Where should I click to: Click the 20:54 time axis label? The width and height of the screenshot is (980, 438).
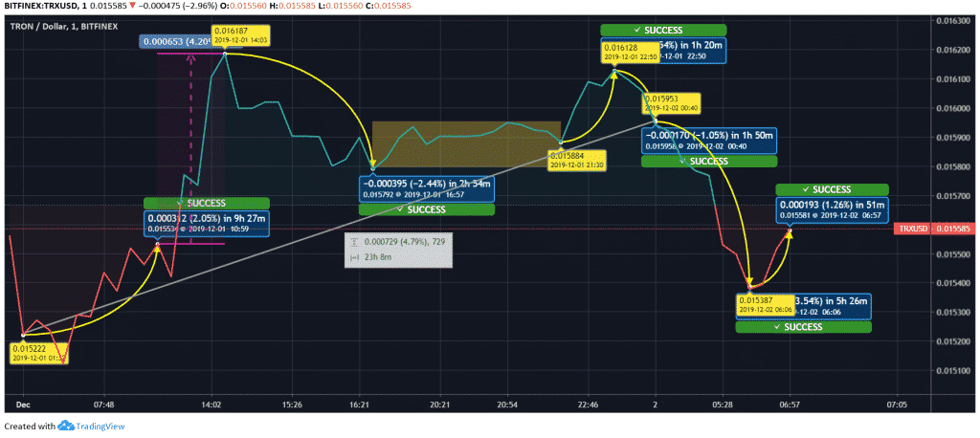click(507, 405)
